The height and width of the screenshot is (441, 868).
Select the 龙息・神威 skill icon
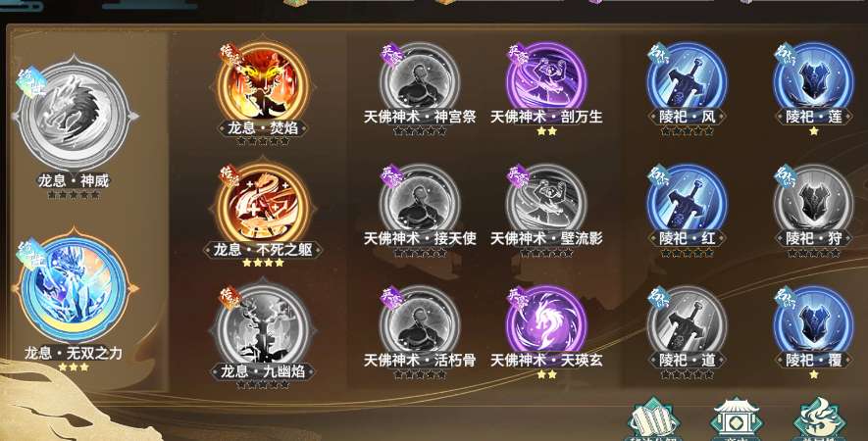[x=74, y=114]
